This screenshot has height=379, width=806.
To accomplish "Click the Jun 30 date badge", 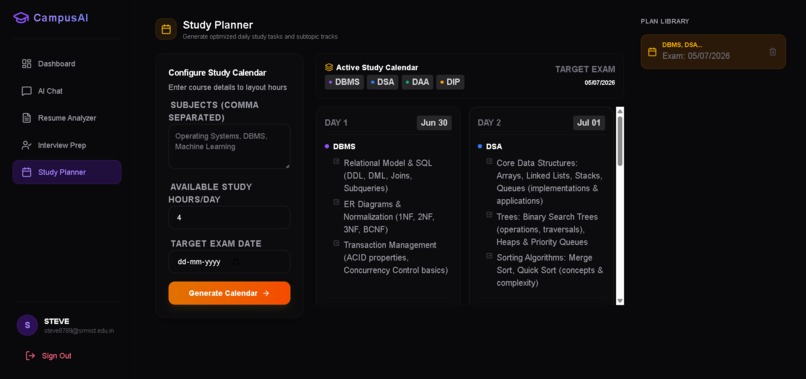I will (434, 123).
